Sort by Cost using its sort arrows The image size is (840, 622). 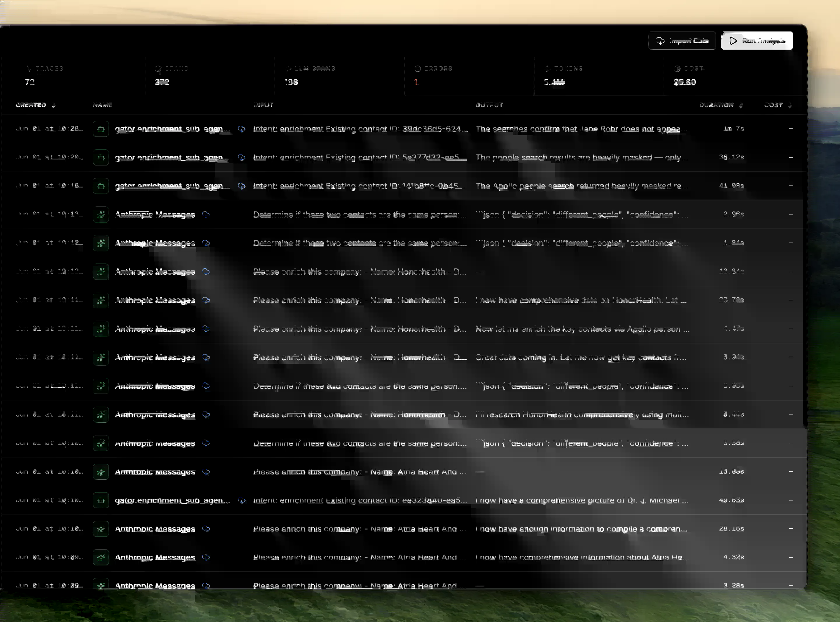pos(790,105)
